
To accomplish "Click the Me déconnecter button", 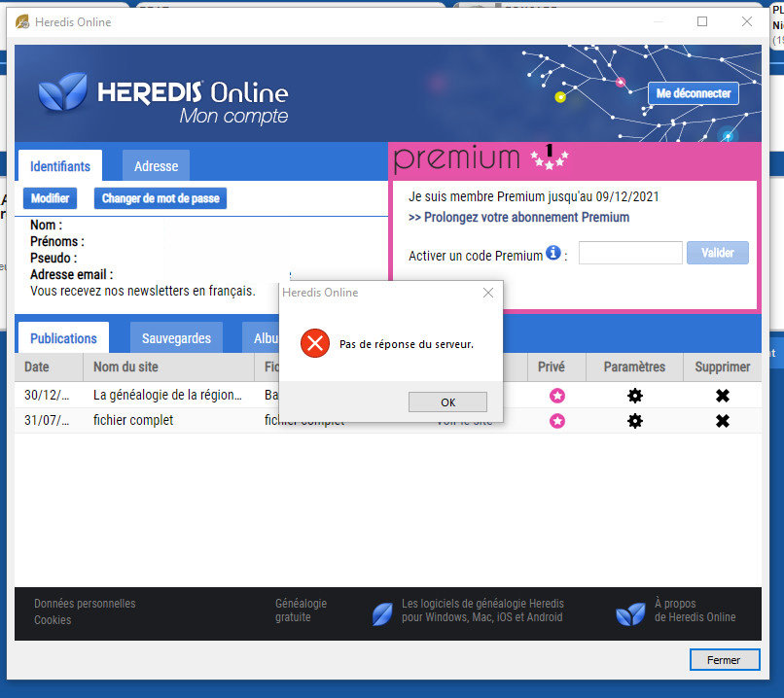I will click(693, 93).
